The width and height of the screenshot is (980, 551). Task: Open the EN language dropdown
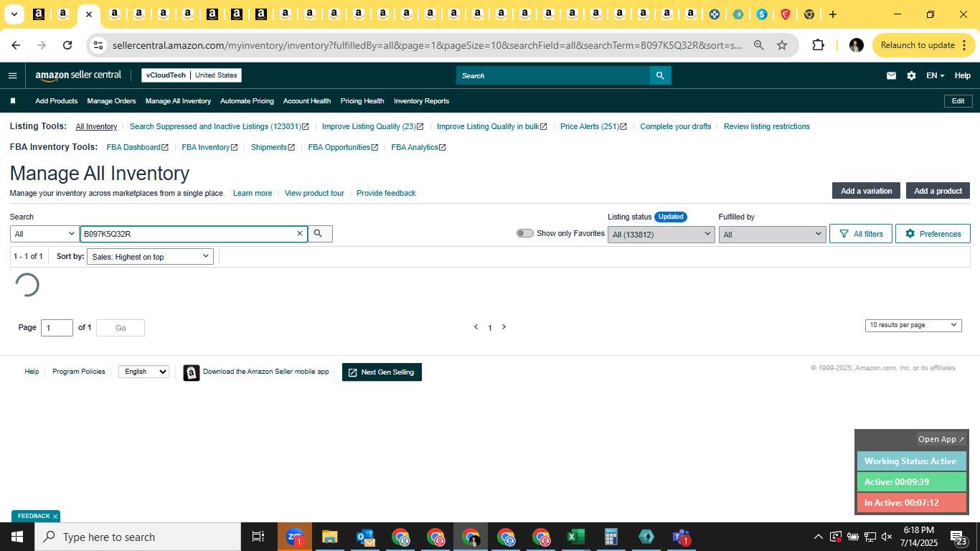point(935,75)
